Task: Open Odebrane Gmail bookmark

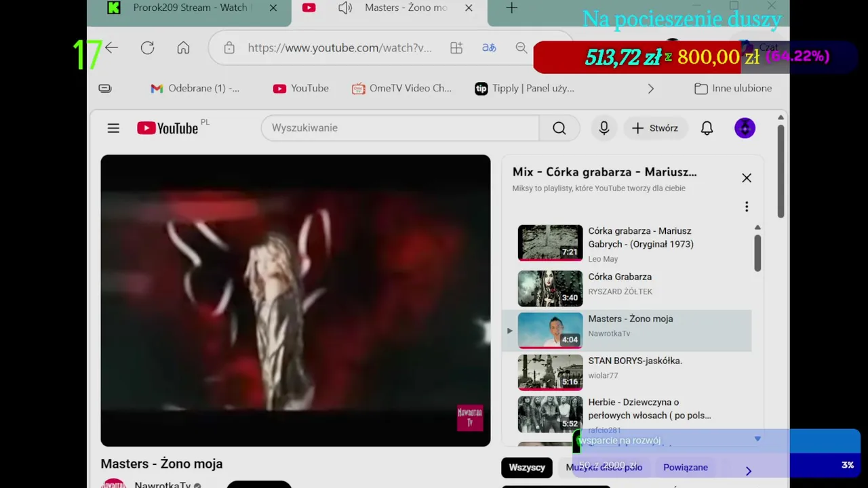Action: (x=195, y=88)
